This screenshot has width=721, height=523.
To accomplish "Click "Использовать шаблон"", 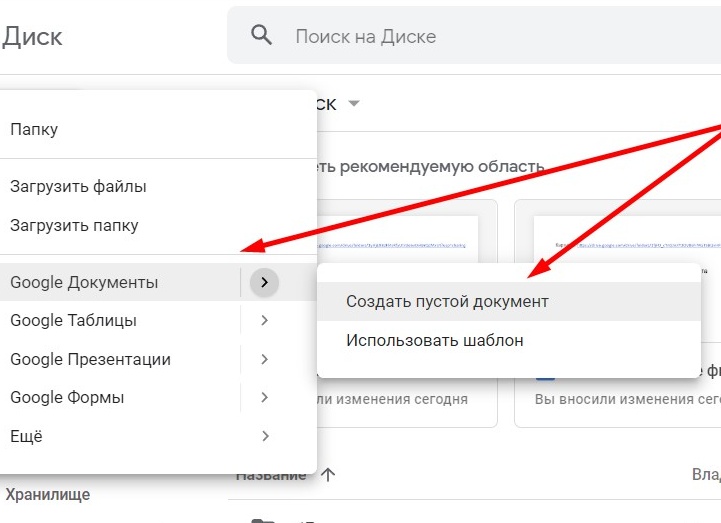I will pos(509,340).
